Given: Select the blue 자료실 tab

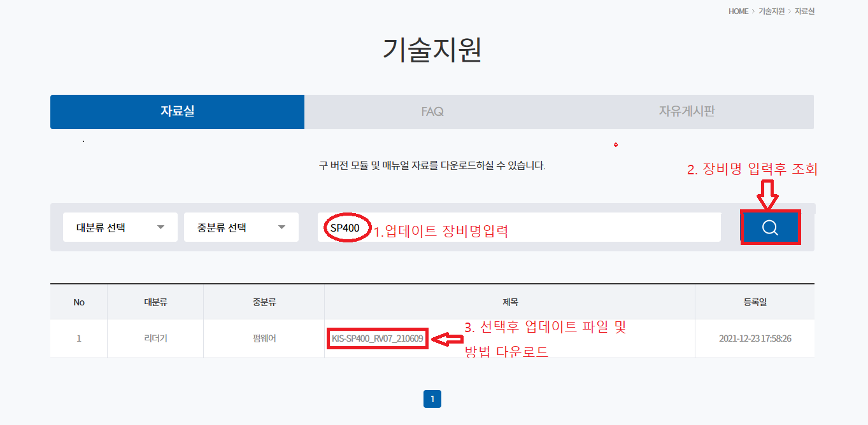Looking at the screenshot, I should [177, 111].
